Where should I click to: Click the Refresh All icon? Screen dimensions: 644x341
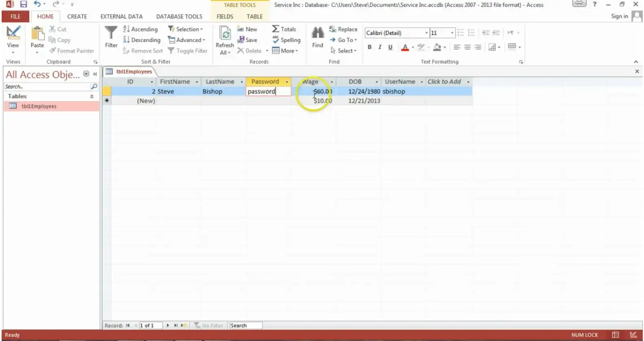pos(225,33)
